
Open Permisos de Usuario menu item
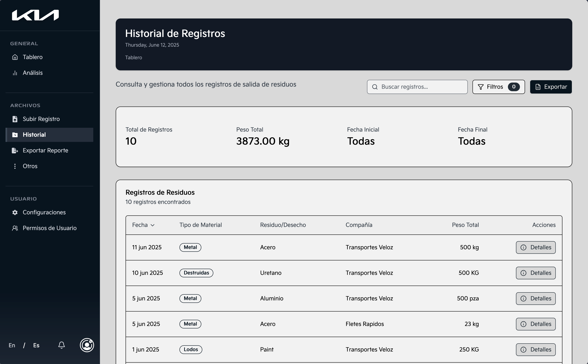[49, 228]
